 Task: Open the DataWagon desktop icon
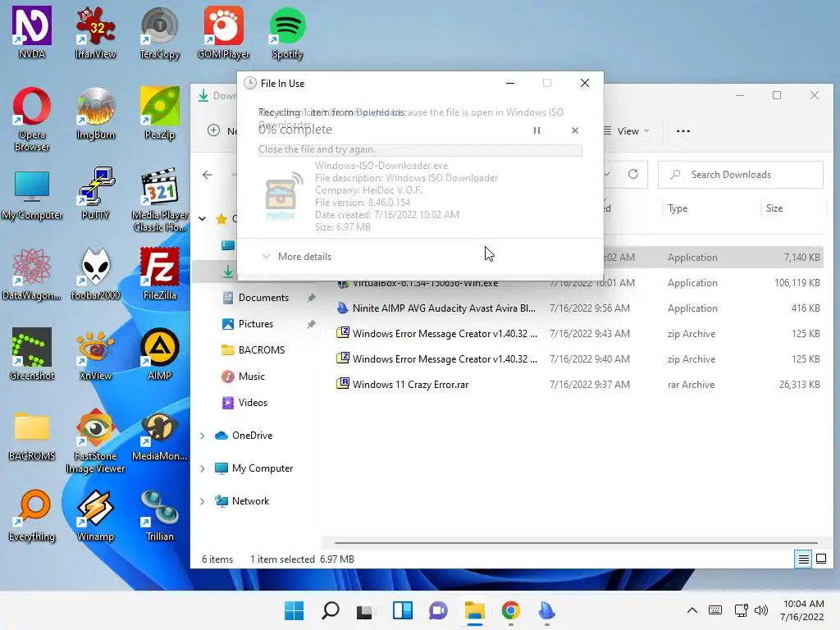click(32, 274)
